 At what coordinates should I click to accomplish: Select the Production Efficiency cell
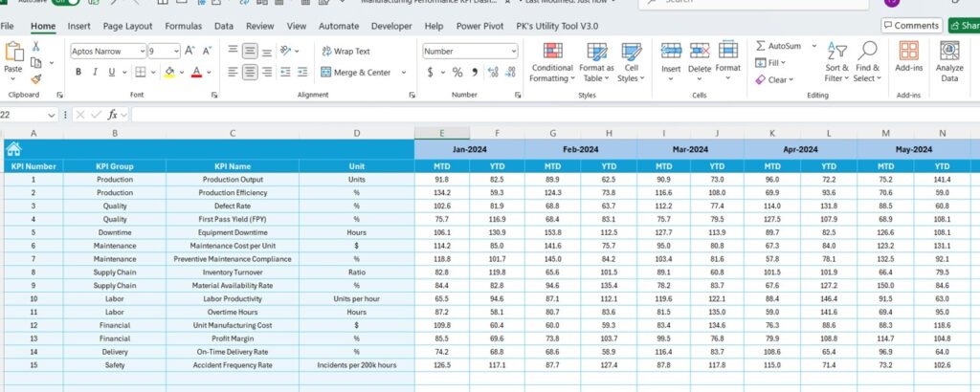pyautogui.click(x=233, y=193)
